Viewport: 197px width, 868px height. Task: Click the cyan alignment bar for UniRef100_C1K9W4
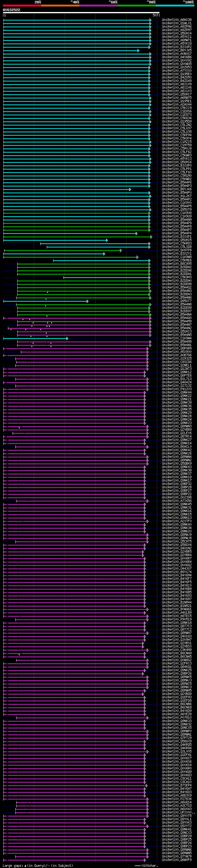coord(36,338)
